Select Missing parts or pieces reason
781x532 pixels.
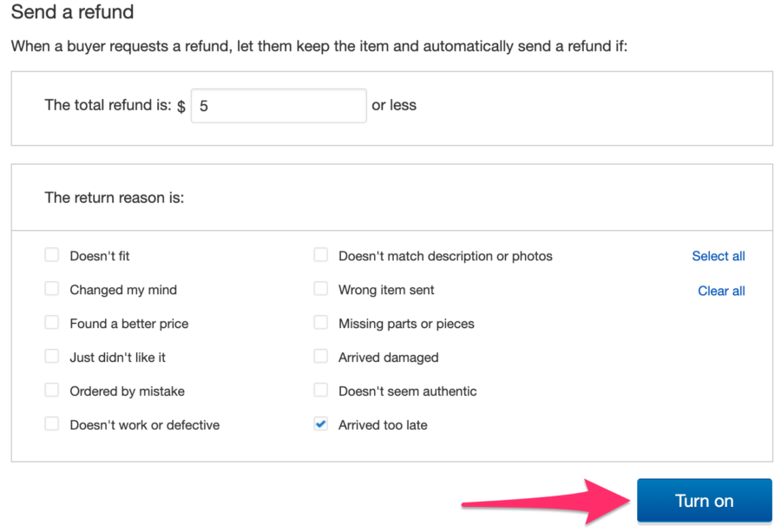[320, 323]
